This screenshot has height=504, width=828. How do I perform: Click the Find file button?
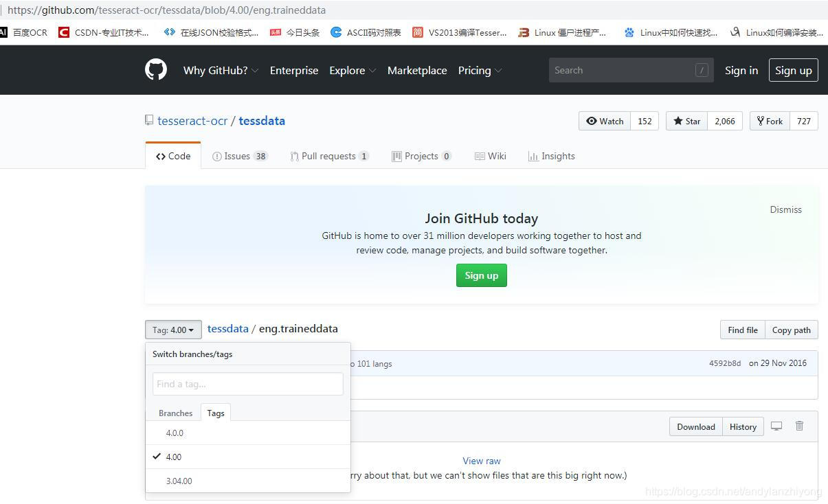[743, 330]
